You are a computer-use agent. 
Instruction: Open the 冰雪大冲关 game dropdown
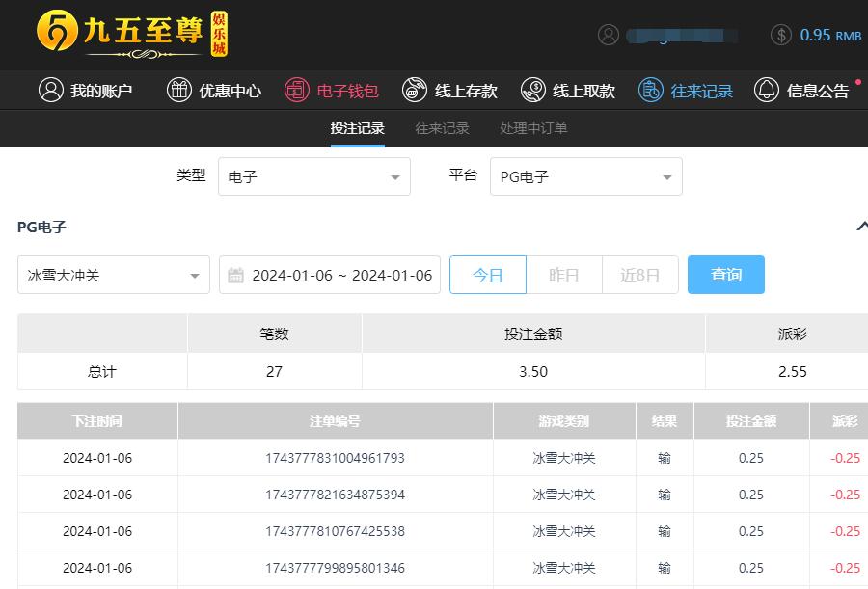pos(114,276)
